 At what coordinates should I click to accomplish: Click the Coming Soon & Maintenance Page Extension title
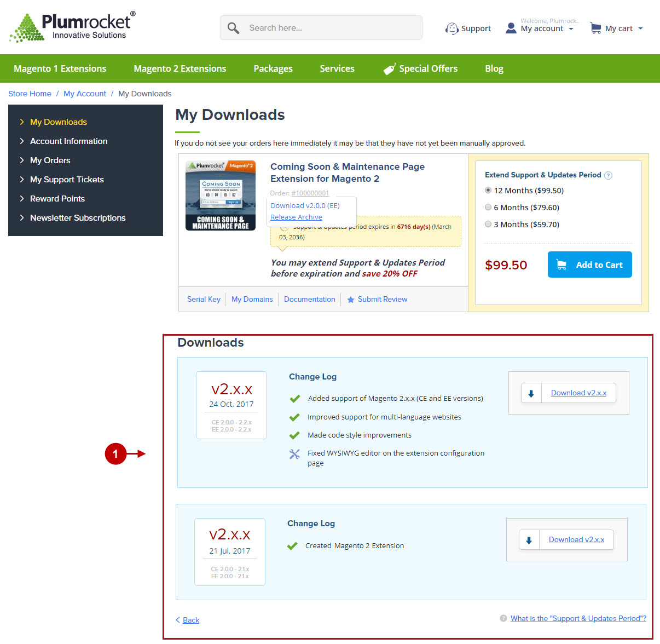click(348, 173)
